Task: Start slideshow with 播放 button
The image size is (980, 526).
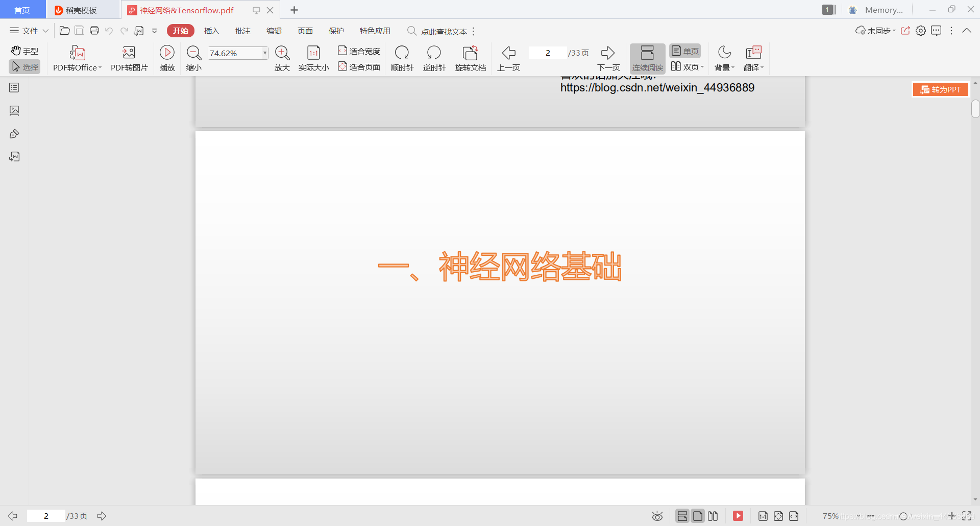Action: click(x=167, y=58)
